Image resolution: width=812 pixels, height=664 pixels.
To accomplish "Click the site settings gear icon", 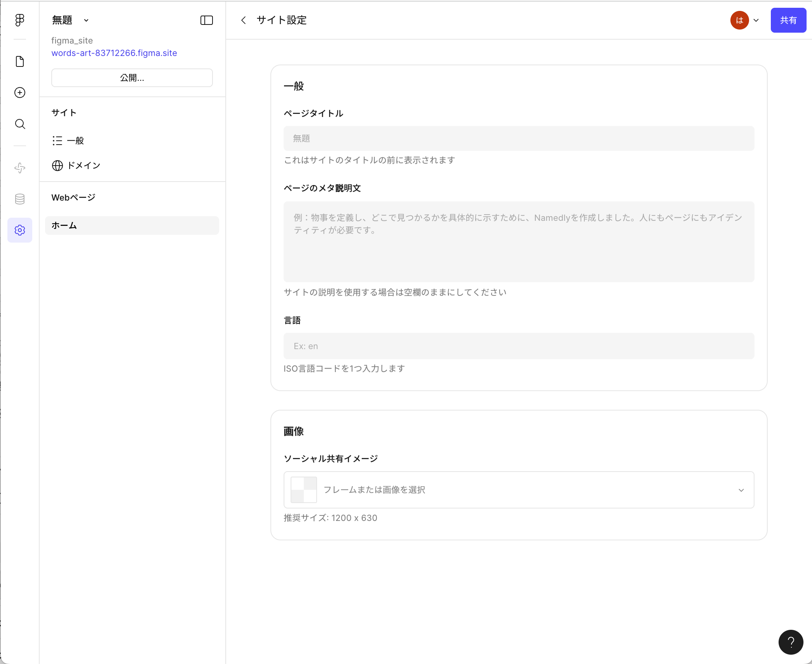I will 20,230.
